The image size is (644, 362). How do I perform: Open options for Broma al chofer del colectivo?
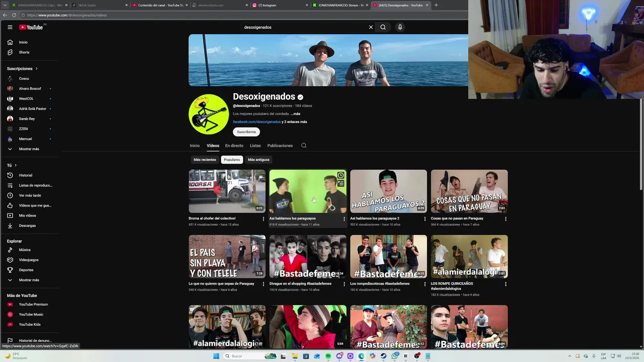point(263,219)
